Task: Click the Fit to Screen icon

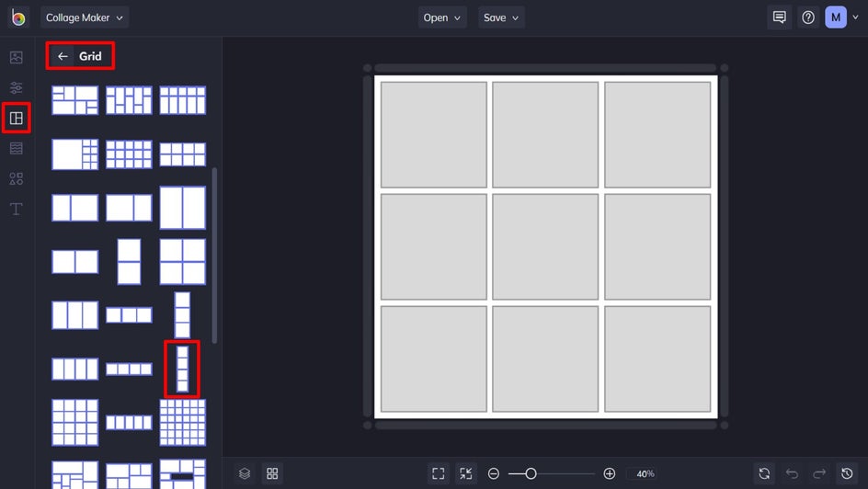Action: 439,473
